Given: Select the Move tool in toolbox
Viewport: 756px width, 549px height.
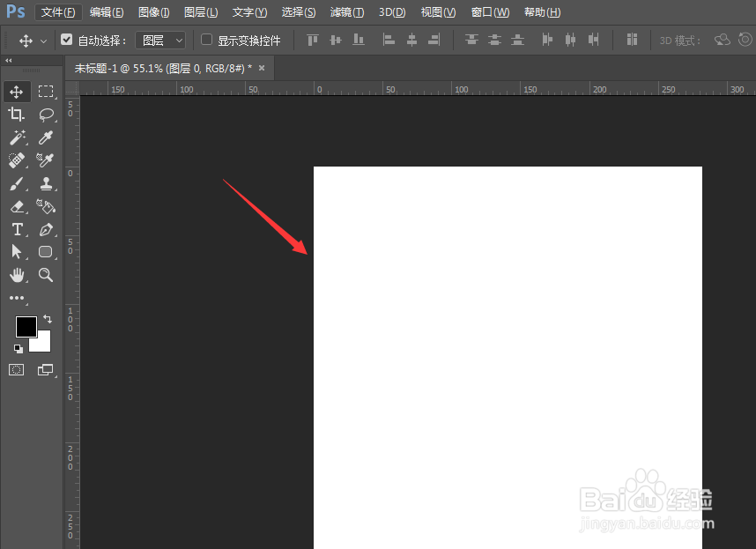Looking at the screenshot, I should click(17, 92).
